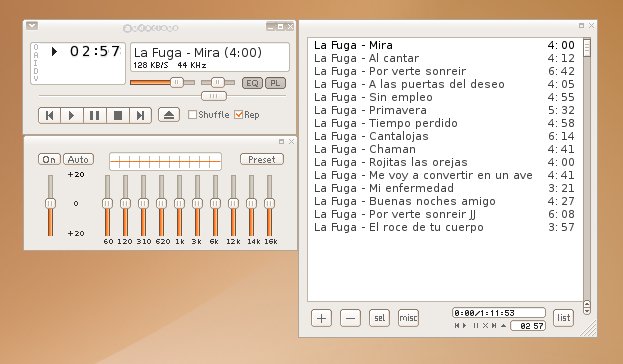Open the equalizer Preset menu
Image resolution: width=623 pixels, height=364 pixels.
click(262, 159)
